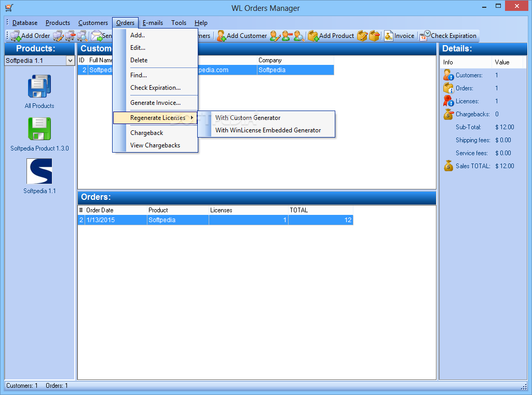Screen dimensions: 532x395
Task: Click the delete product box icon
Action: (x=374, y=36)
